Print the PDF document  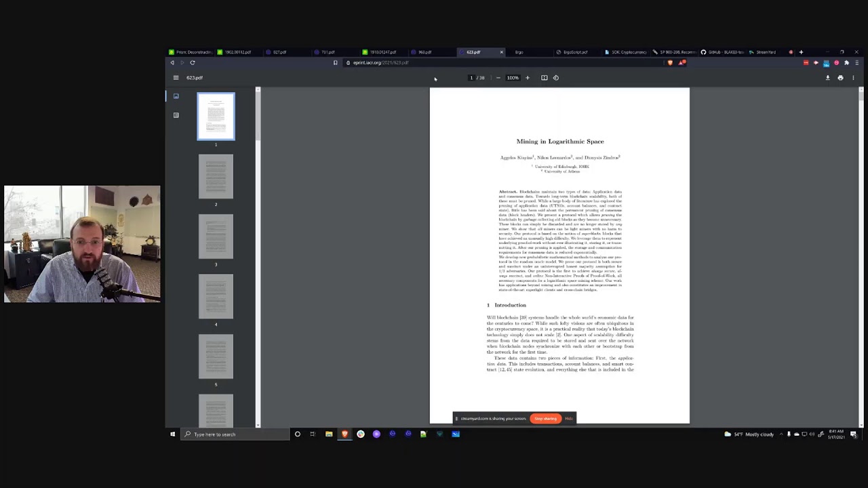(840, 77)
